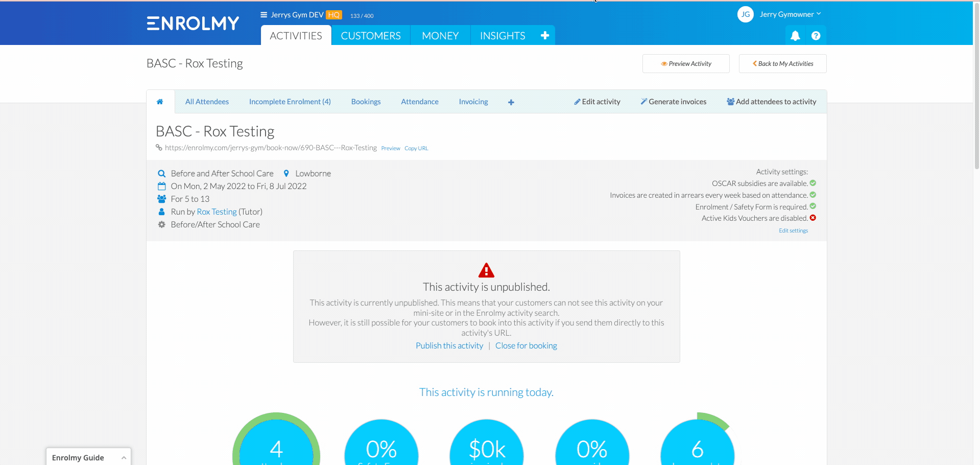Open the ACTIVITIES tab

coord(296,36)
